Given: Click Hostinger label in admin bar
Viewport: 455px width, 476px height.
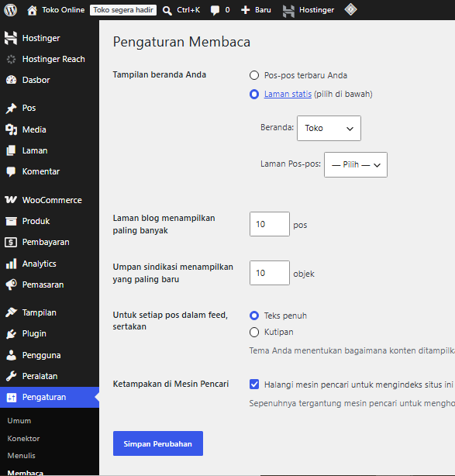Looking at the screenshot, I should (316, 10).
